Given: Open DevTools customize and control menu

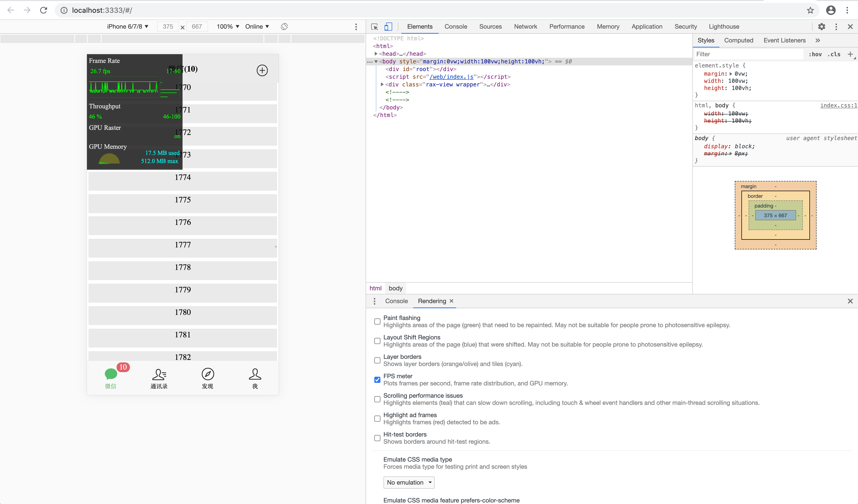Looking at the screenshot, I should (836, 27).
